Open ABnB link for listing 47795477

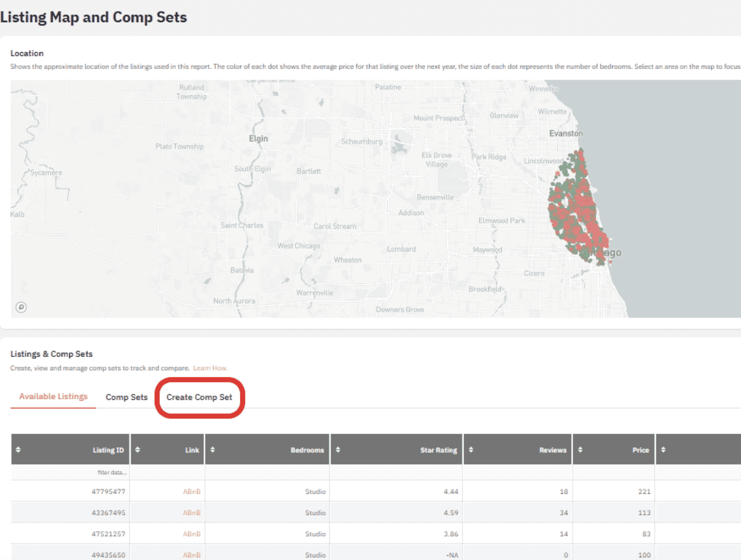click(x=192, y=491)
